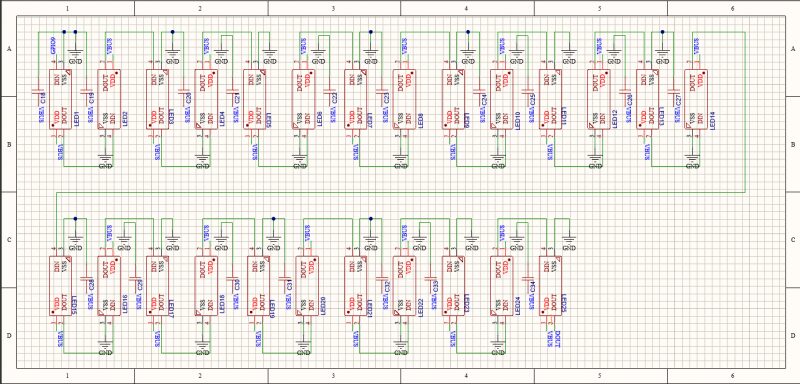Image resolution: width=800 pixels, height=384 pixels.
Task: Select the LED12 component symbol
Action: pos(599,99)
